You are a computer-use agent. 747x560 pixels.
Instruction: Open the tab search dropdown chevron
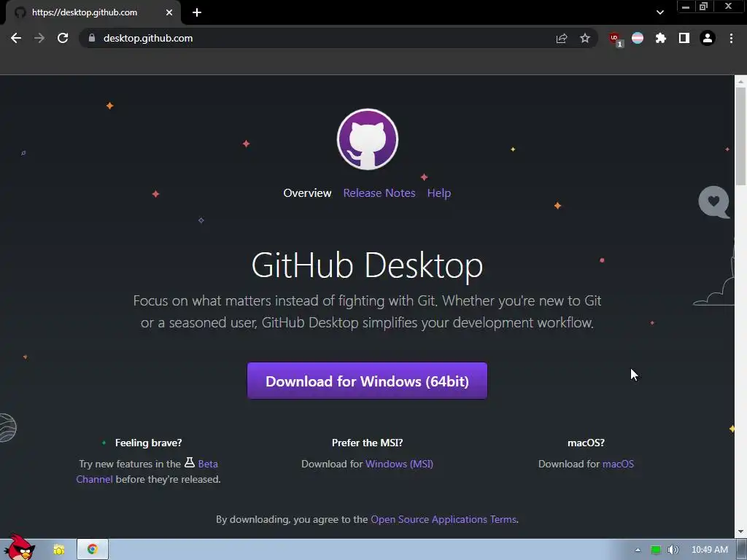[659, 12]
